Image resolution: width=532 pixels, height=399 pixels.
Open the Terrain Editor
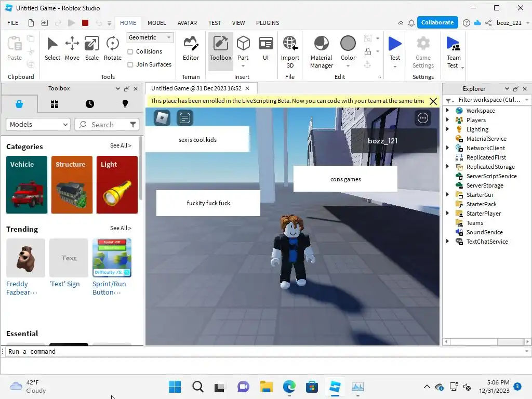191,48
